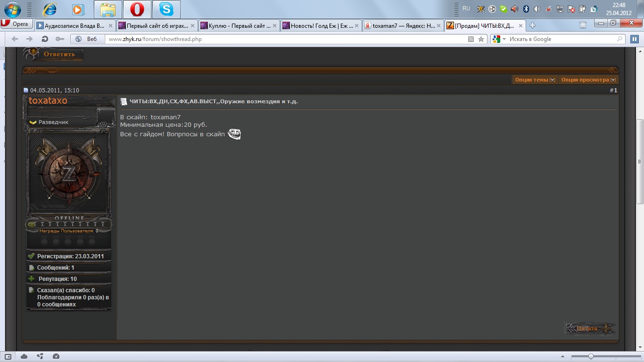Launch Internet Explorer from the taskbar
Screen dimensions: 644x362
(x=50, y=9)
